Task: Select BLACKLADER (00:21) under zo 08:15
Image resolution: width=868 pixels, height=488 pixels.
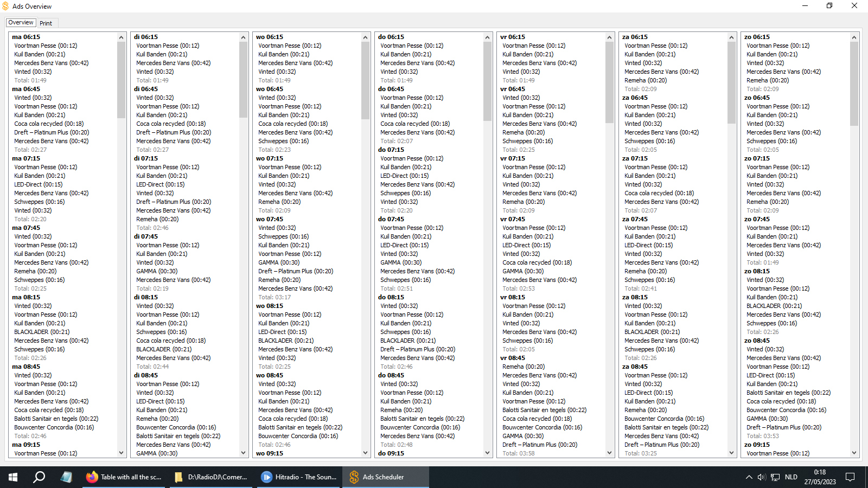Action: [x=774, y=306]
